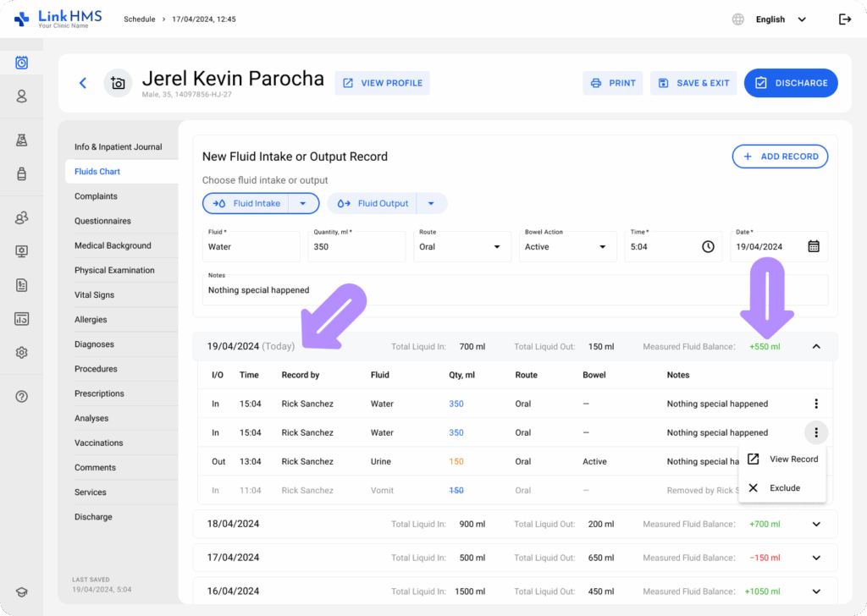Select the Fluid Intake option
Screen dimensions: 867x616
click(246, 203)
